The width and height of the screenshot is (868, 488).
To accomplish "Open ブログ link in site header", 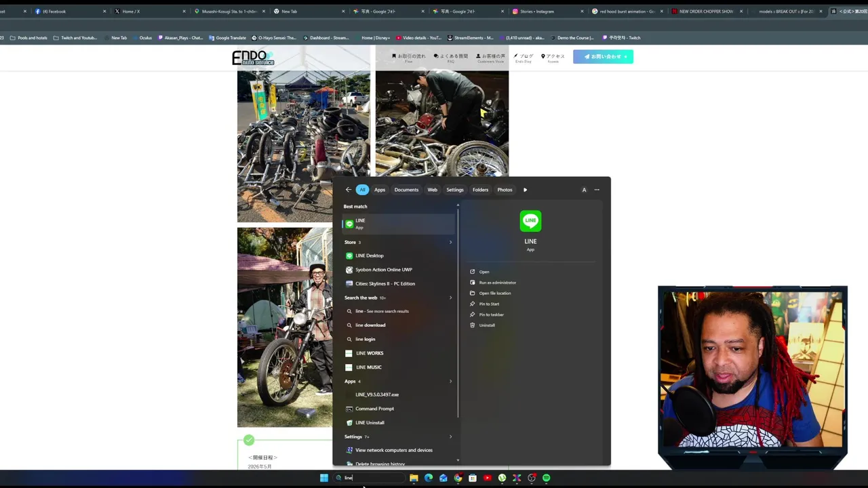I will [x=524, y=58].
